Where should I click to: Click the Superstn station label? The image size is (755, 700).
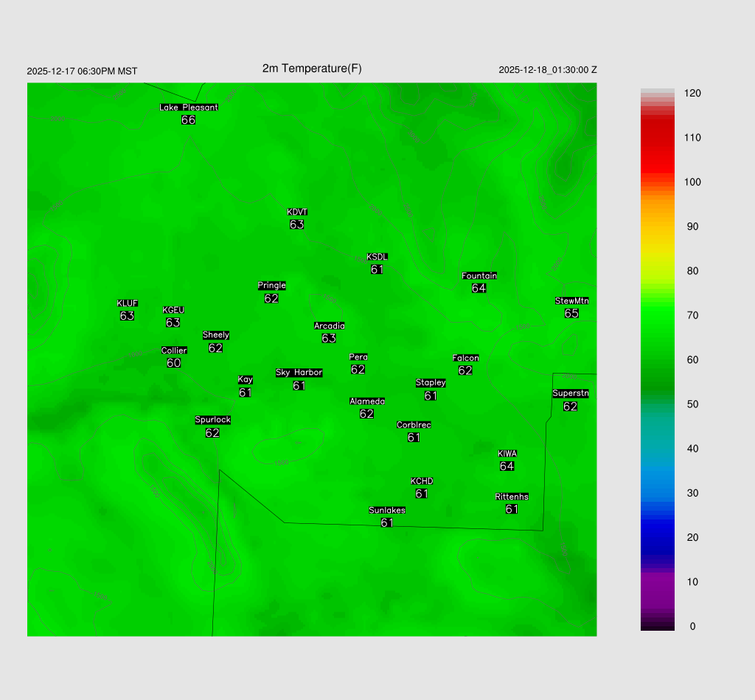click(570, 393)
